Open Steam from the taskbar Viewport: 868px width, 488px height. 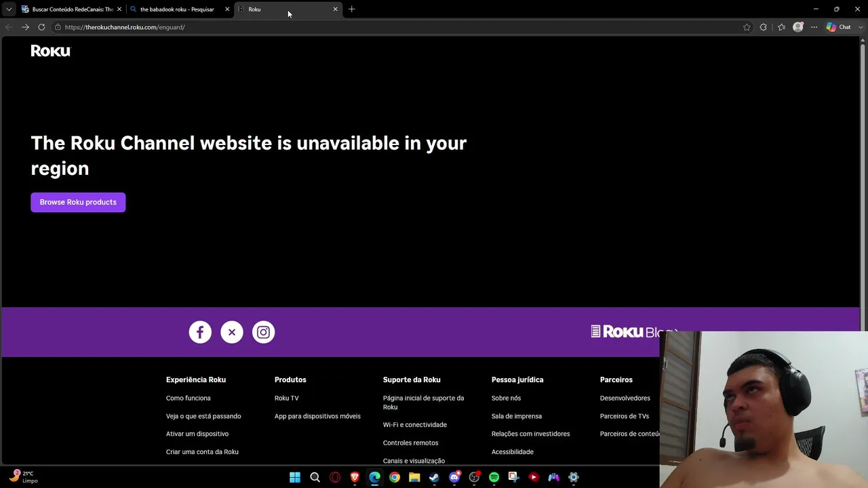coord(435,477)
